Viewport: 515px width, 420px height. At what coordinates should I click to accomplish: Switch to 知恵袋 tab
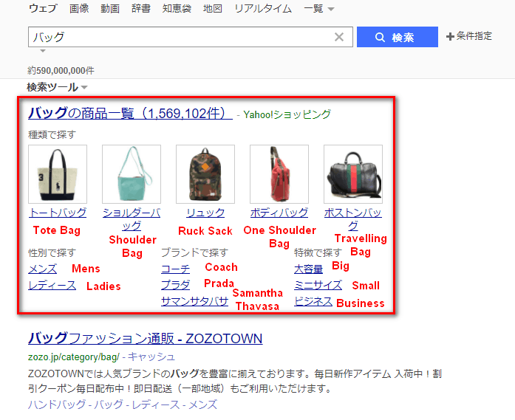pos(177,8)
